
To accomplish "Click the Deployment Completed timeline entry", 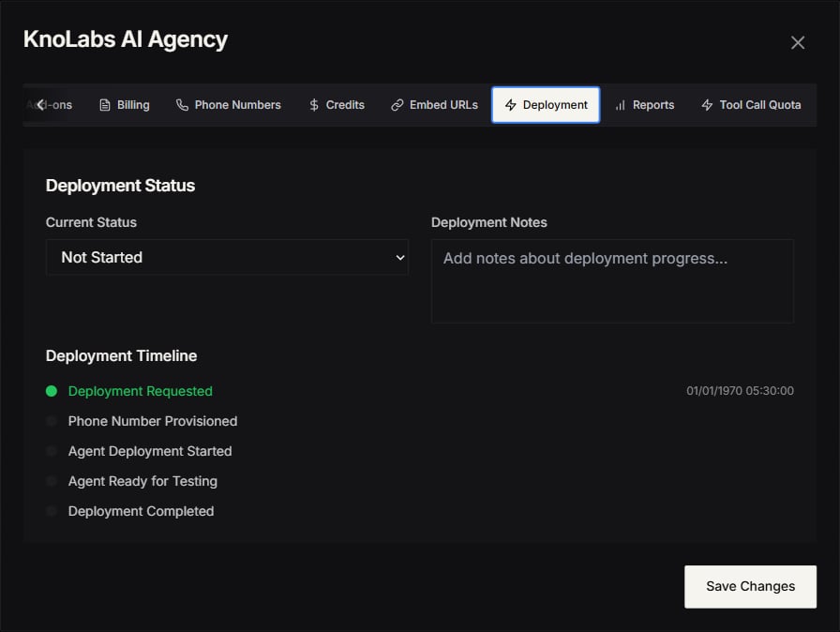I will pyautogui.click(x=141, y=511).
